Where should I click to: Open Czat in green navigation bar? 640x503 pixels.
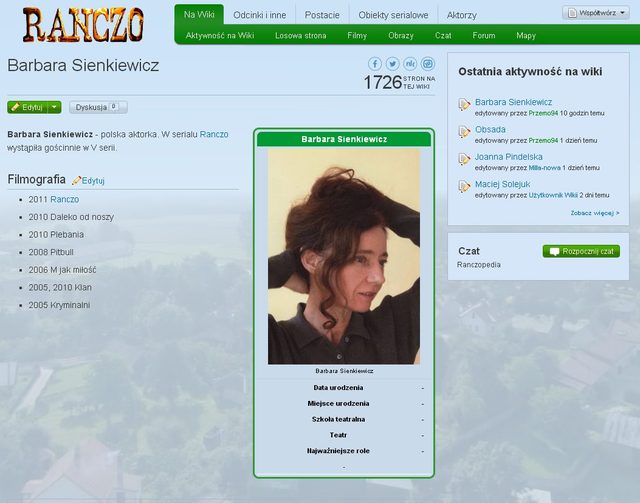point(443,36)
